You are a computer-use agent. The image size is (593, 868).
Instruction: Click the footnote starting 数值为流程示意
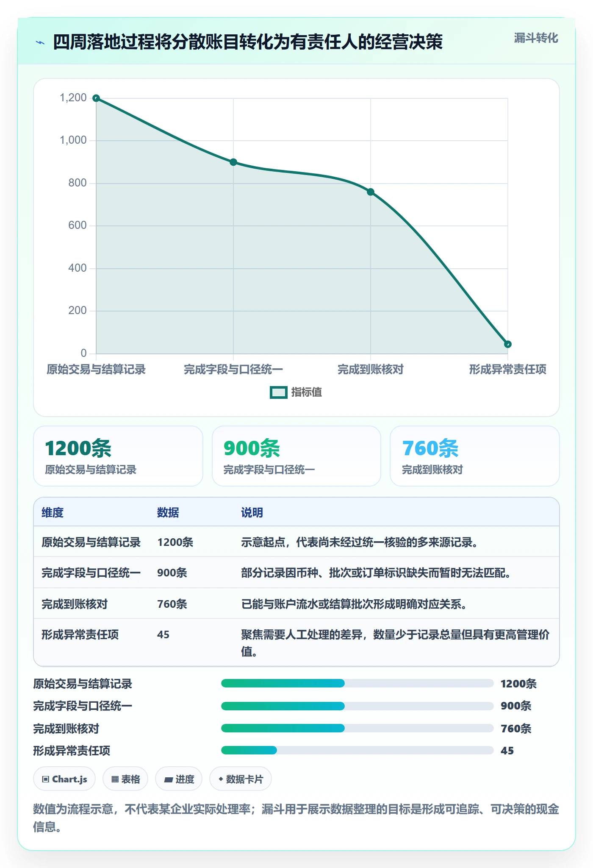tap(296, 818)
